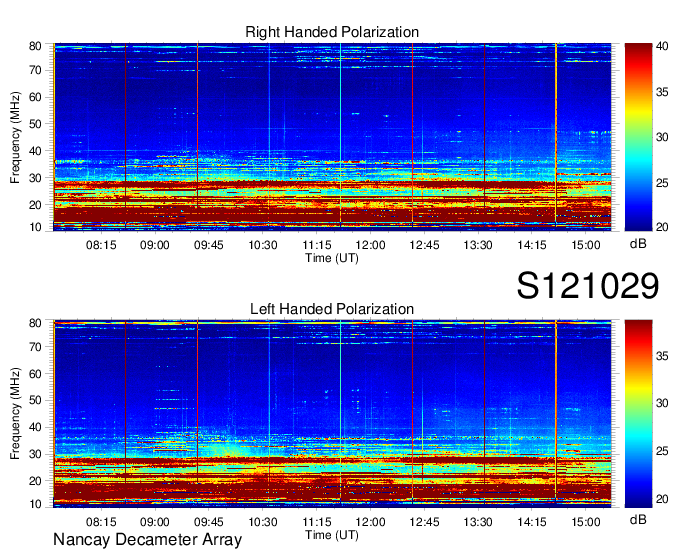680x552 pixels.
Task: Click the cyan vertical line near 11:35 in bottom plot
Action: [x=340, y=412]
